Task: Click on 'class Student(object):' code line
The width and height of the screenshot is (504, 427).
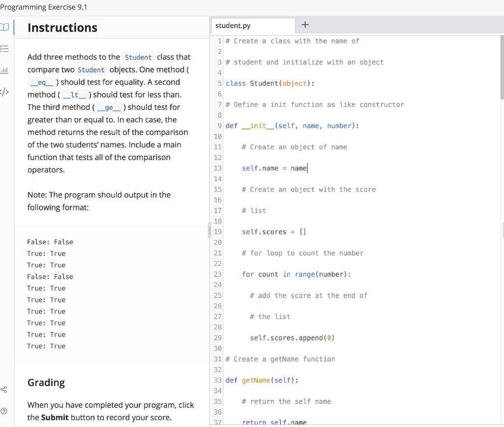Action: point(270,84)
